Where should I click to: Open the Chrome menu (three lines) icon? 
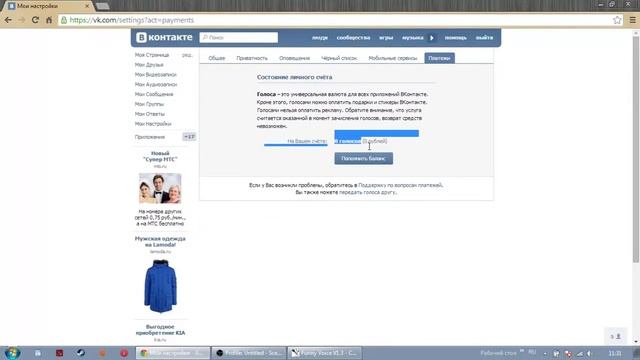(632, 20)
